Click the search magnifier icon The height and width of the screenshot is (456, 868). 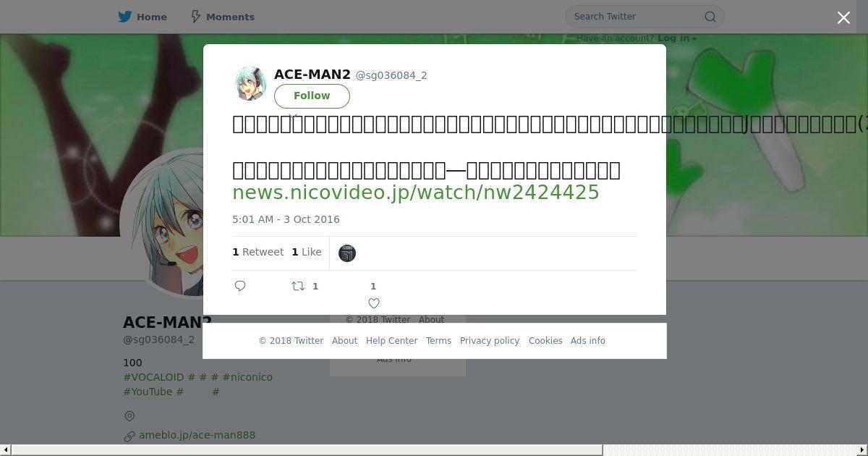pos(710,17)
